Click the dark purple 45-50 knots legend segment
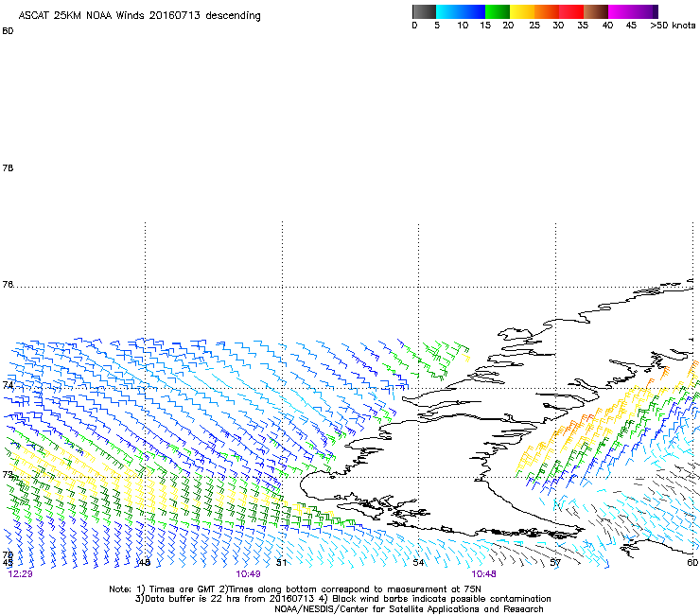The image size is (700, 615). click(645, 11)
